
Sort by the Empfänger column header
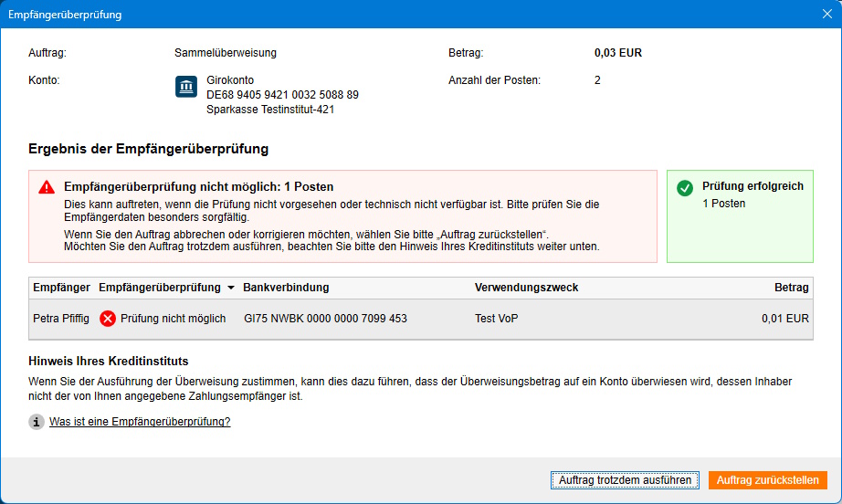click(x=61, y=288)
